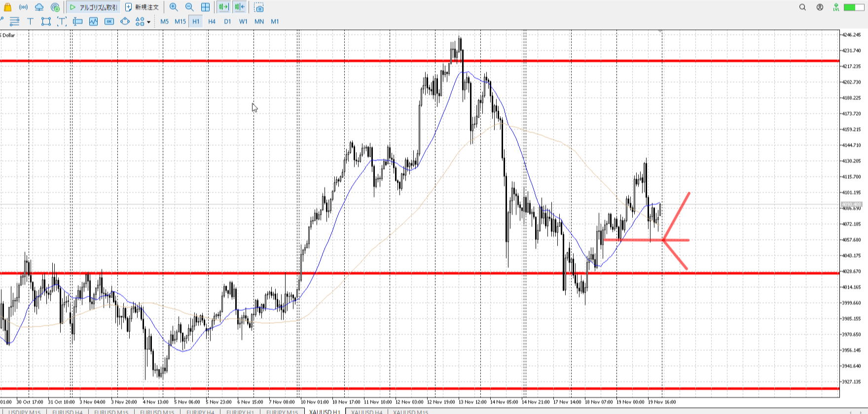Image resolution: width=868 pixels, height=414 pixels.
Task: Toggle chart auto-scroll to latest bar
Action: 223,7
